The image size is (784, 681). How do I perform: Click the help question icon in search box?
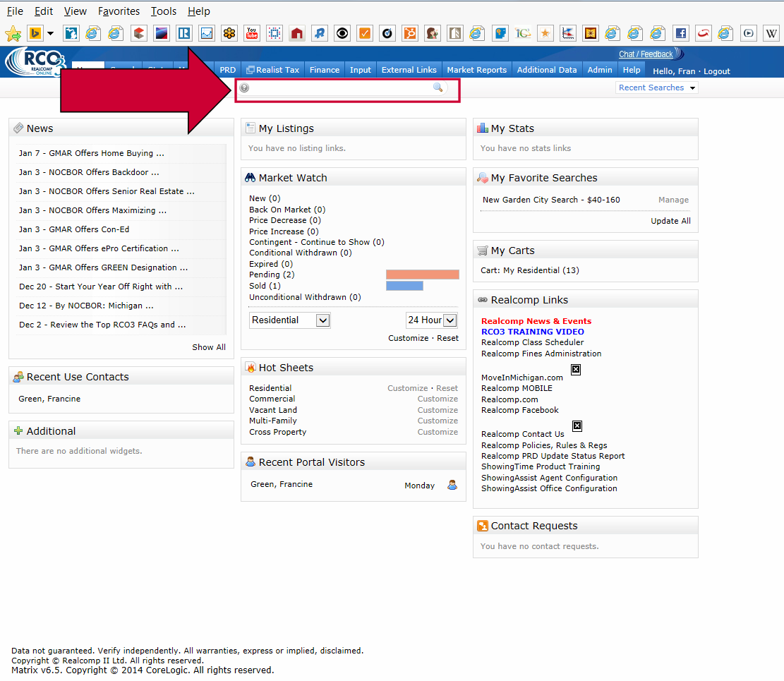244,88
